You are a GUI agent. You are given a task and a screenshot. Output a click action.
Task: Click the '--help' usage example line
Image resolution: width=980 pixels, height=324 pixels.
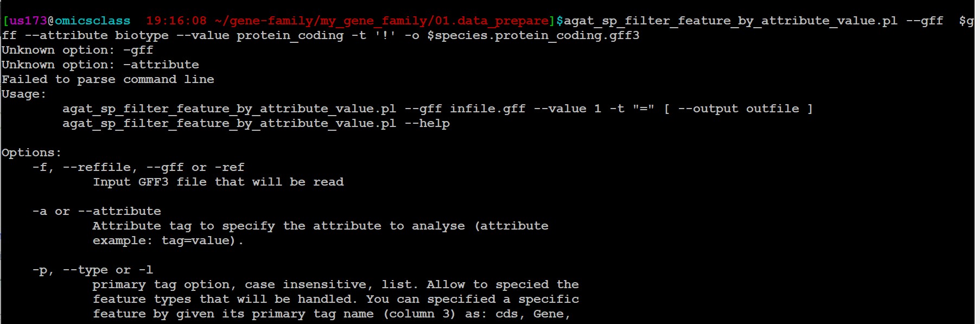[x=256, y=124]
